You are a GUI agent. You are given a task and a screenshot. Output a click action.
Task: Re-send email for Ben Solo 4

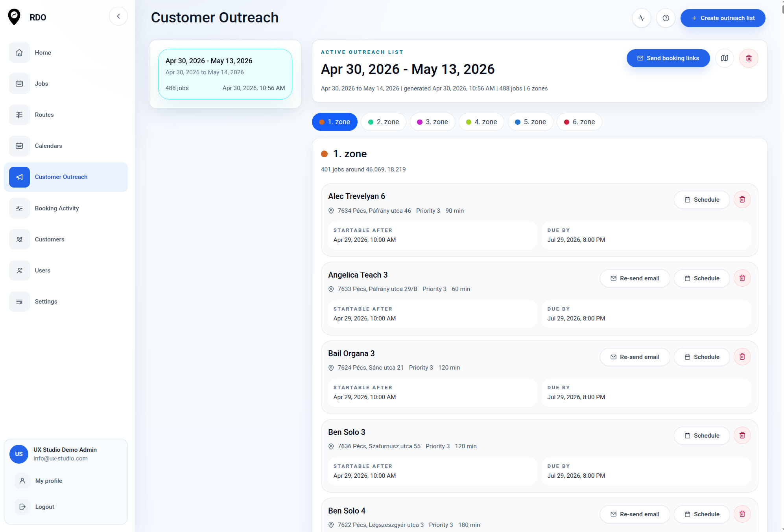tap(635, 514)
